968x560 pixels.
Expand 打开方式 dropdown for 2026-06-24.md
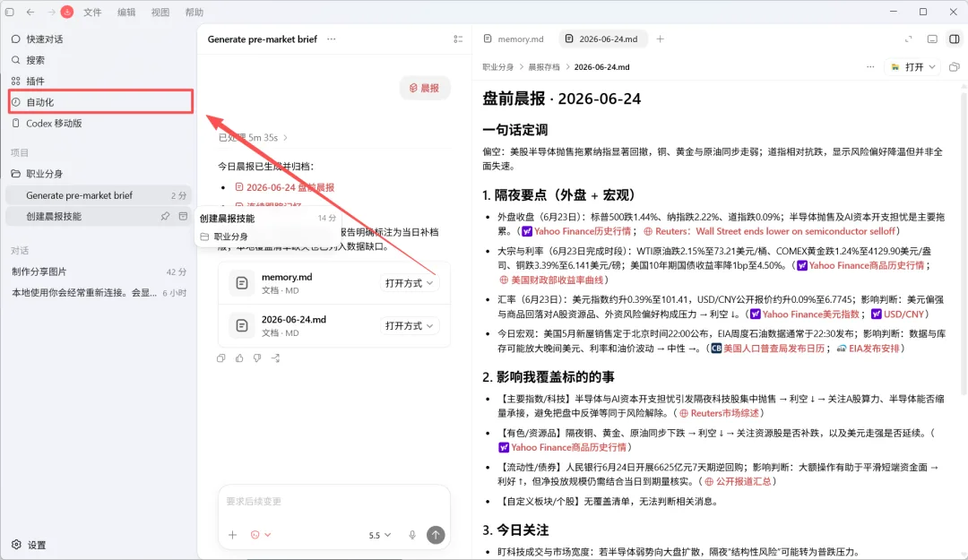tap(410, 325)
